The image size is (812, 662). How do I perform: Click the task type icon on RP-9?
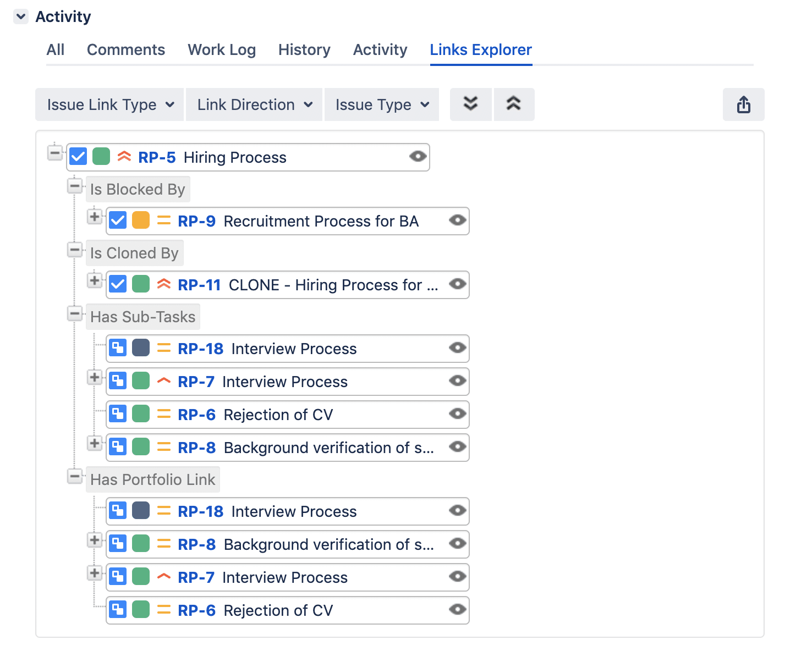coord(118,220)
